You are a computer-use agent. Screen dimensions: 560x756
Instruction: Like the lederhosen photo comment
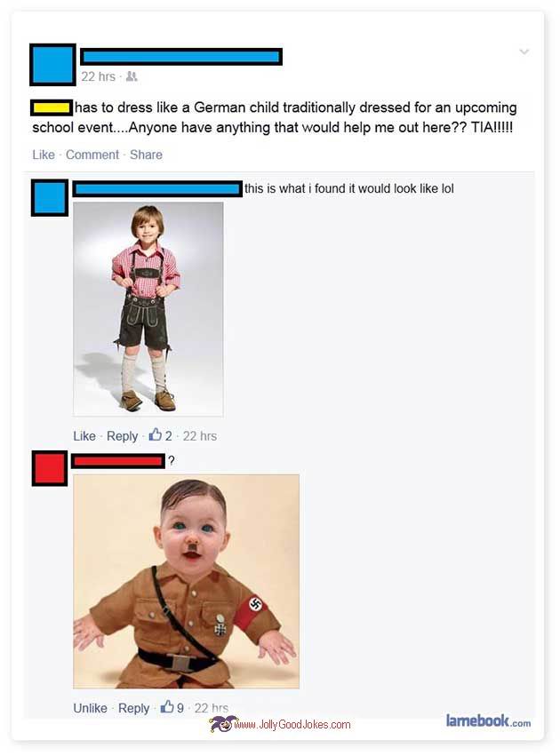(84, 436)
